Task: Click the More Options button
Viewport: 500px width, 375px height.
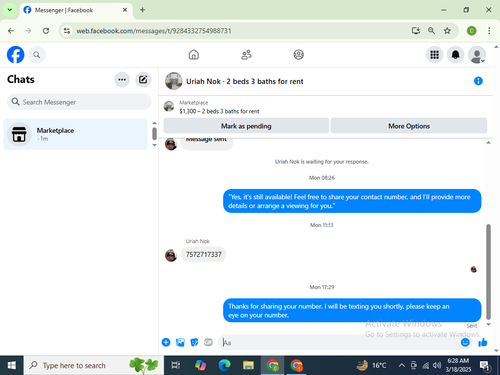Action: pyautogui.click(x=409, y=126)
